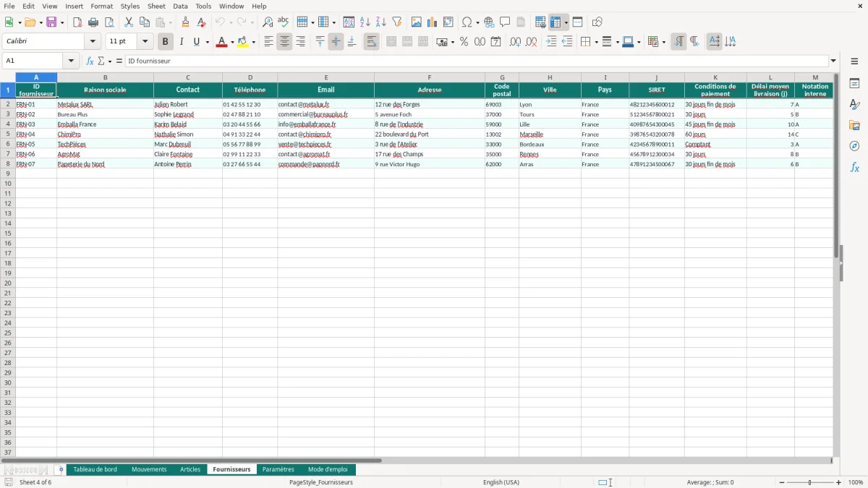The height and width of the screenshot is (488, 868).
Task: Open Find & Replace tool
Action: point(268,22)
